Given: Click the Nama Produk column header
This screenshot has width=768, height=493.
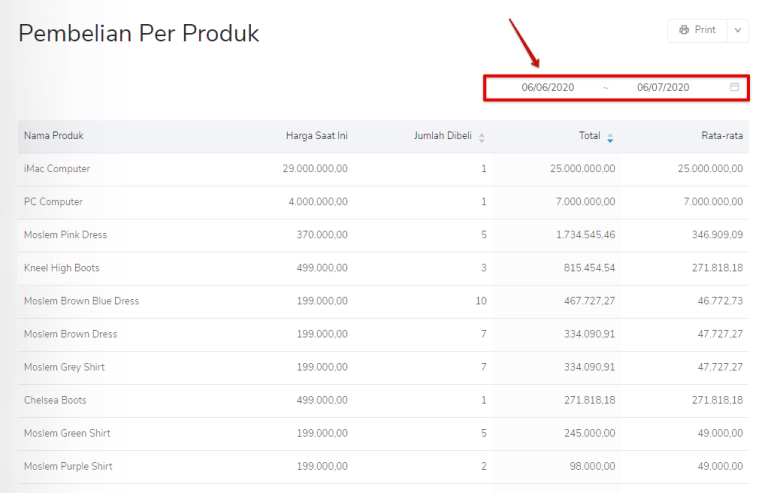Looking at the screenshot, I should 53,136.
